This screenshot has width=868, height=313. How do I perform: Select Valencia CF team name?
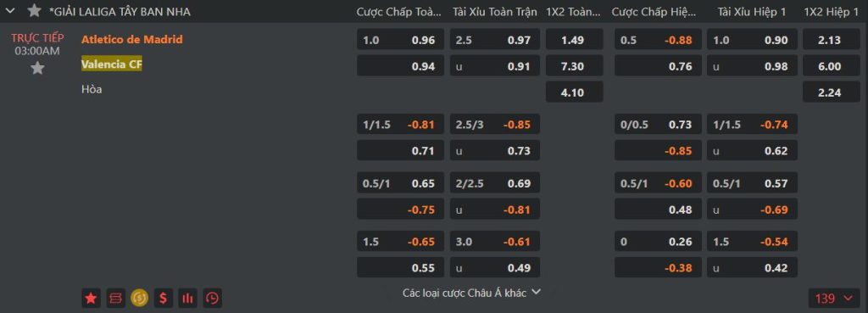112,64
